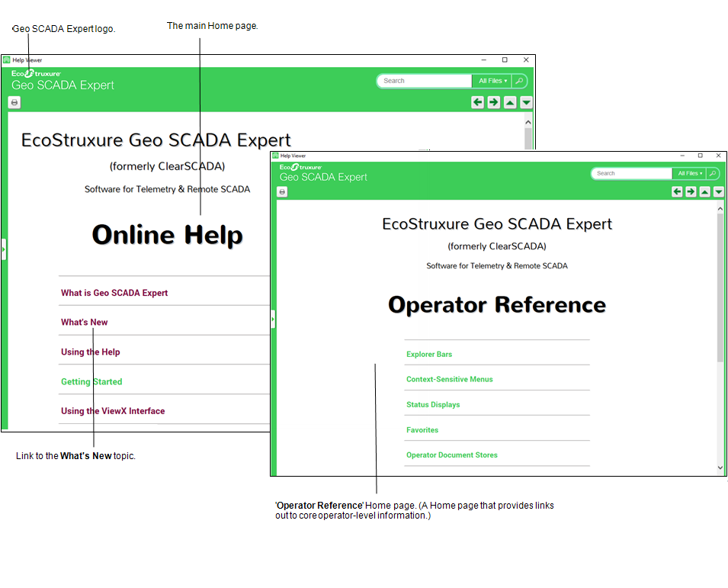Viewport: 728px width, 588px height.
Task: Open the Status Displays link
Action: tap(433, 404)
